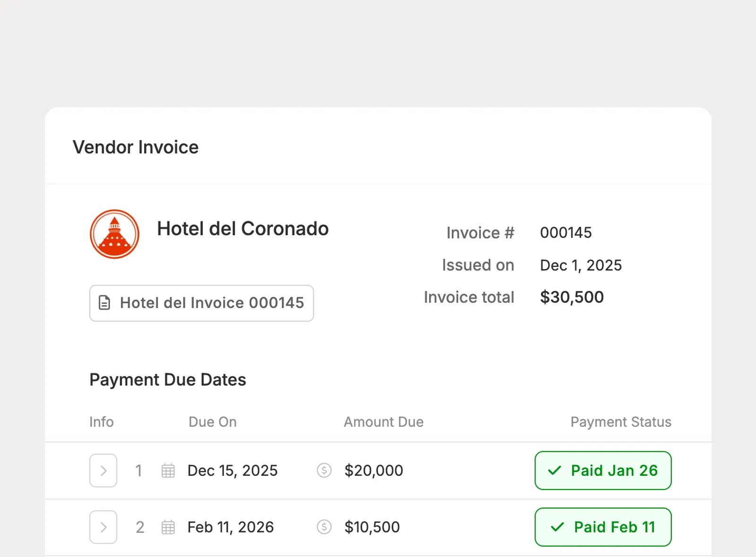Click the Amount Due column header
The height and width of the screenshot is (557, 756).
pos(384,422)
